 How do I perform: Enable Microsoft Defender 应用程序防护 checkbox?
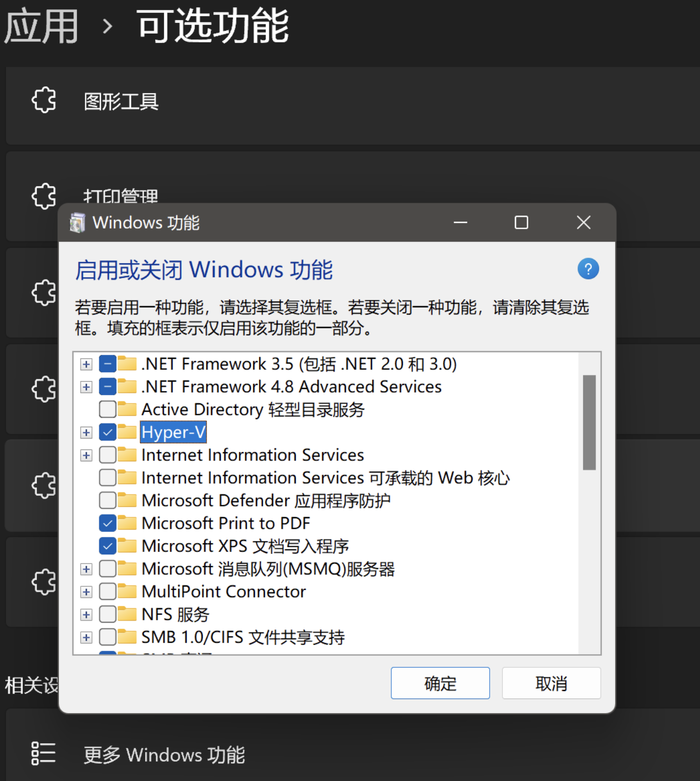pos(108,501)
